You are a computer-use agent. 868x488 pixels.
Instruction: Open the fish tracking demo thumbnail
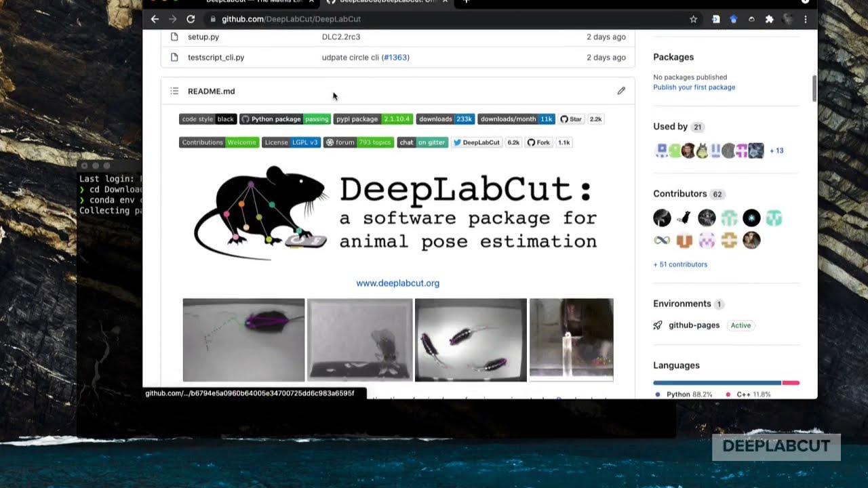(471, 340)
